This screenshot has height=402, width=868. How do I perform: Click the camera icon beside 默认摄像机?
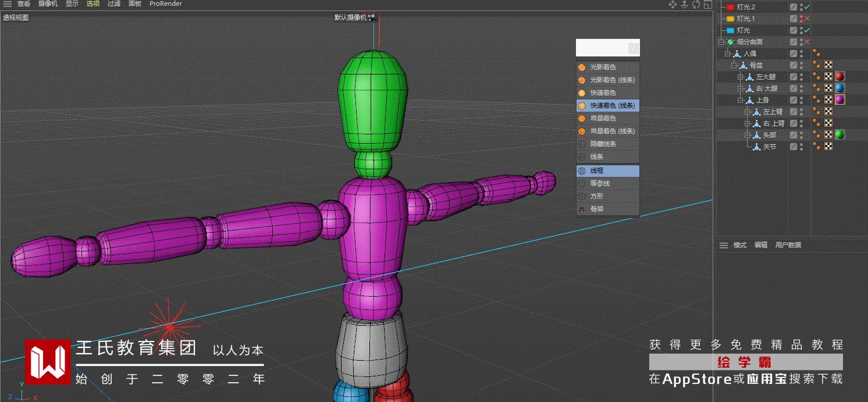(x=372, y=17)
